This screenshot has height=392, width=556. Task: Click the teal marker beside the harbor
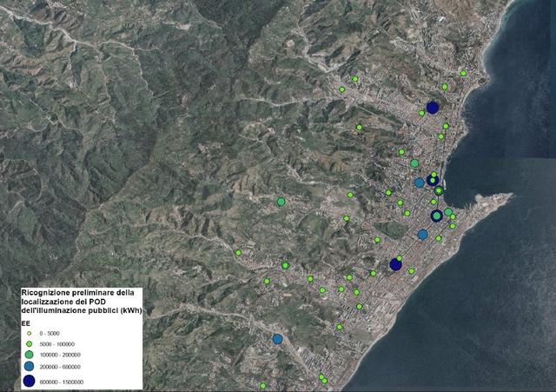[x=448, y=212]
